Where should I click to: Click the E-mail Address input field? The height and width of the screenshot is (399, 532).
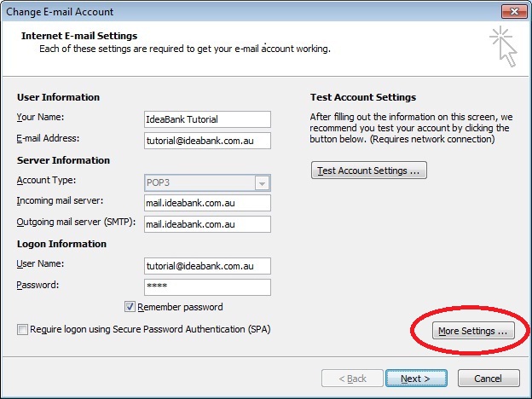(207, 141)
